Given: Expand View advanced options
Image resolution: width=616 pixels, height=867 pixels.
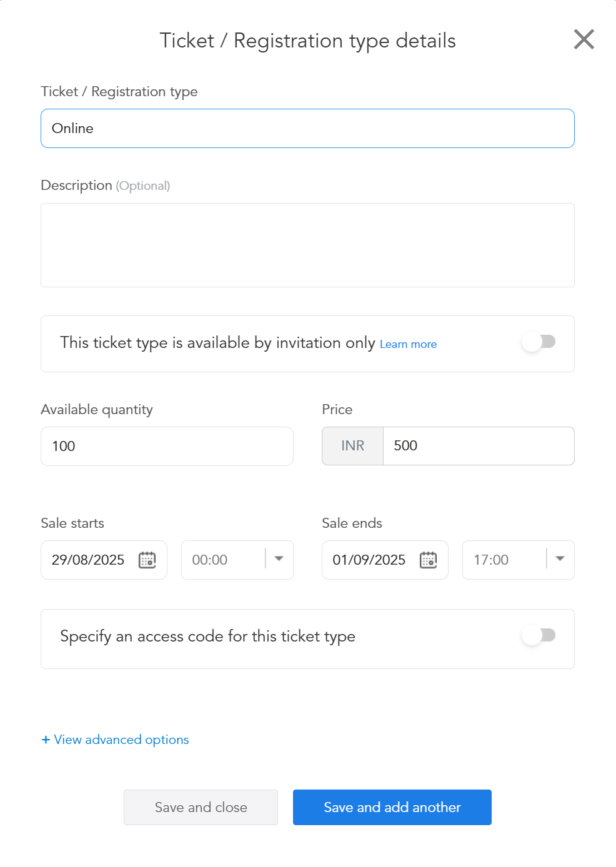Looking at the screenshot, I should [115, 740].
